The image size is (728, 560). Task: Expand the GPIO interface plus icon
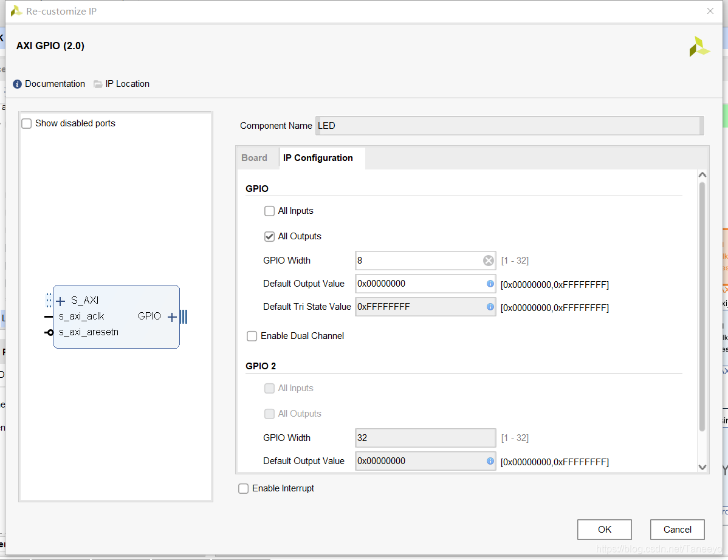[x=172, y=317]
